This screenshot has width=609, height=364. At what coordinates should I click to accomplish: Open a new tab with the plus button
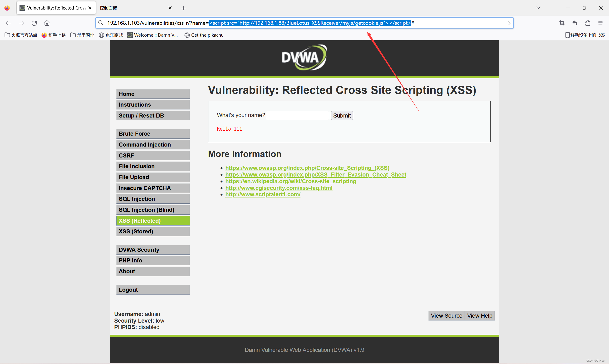pos(183,8)
